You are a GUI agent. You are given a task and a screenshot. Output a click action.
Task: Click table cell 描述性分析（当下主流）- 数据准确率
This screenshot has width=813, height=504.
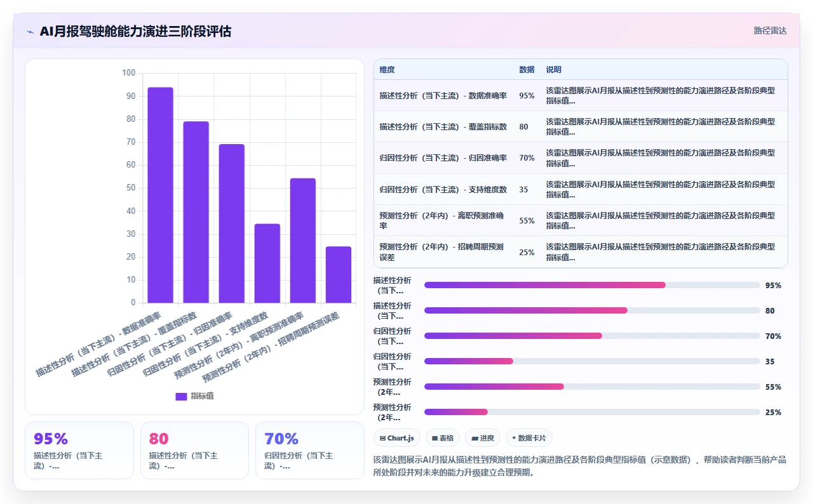[443, 96]
